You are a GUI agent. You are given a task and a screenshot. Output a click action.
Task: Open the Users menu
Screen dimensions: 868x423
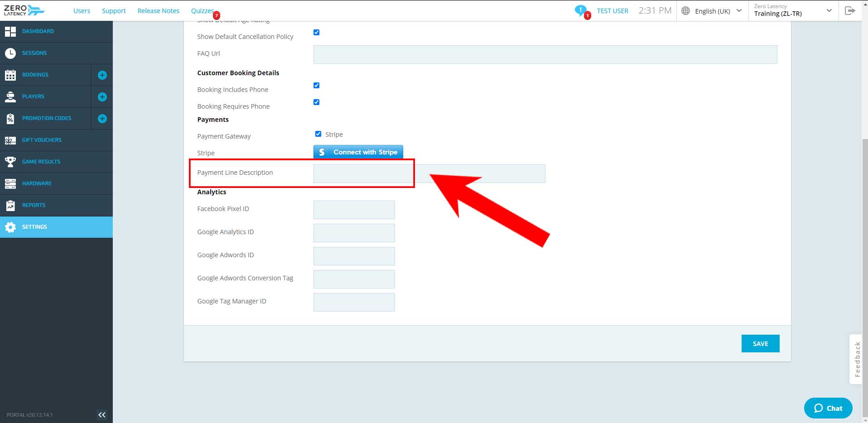click(x=82, y=11)
